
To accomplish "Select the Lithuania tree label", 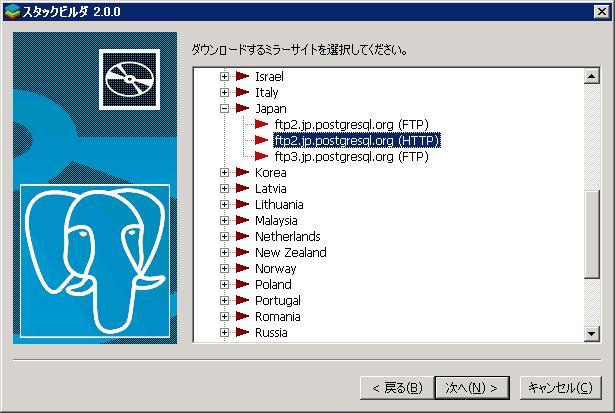I will [279, 205].
